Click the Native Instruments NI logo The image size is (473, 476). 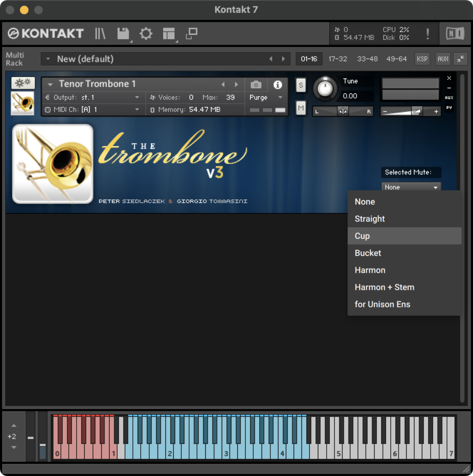[x=455, y=33]
